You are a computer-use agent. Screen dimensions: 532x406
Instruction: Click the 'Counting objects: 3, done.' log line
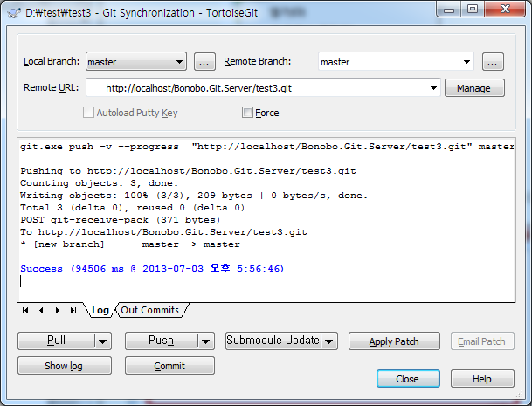pyautogui.click(x=99, y=183)
